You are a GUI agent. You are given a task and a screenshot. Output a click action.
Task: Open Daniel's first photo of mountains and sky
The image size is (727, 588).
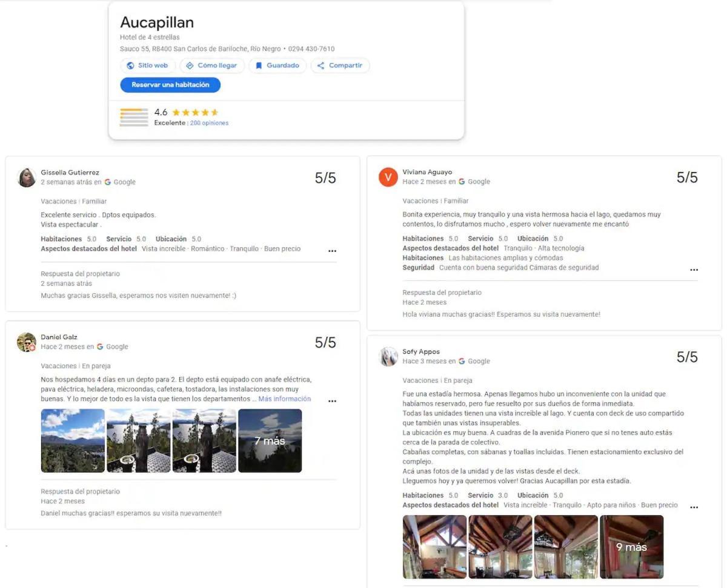click(73, 441)
